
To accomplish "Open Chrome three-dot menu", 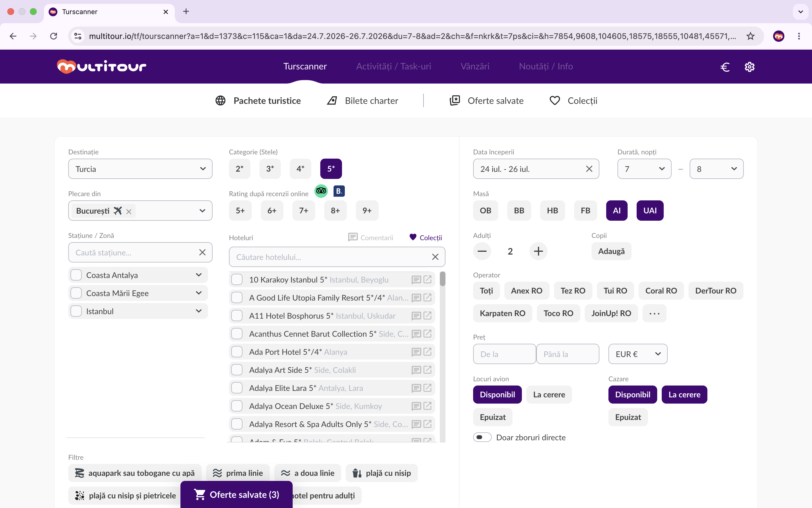I will (x=799, y=36).
